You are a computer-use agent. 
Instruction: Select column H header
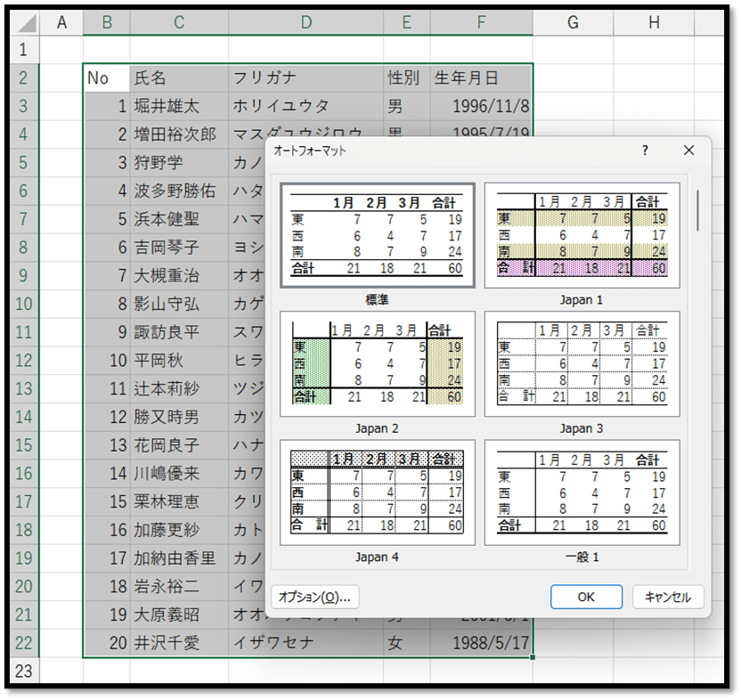(654, 22)
